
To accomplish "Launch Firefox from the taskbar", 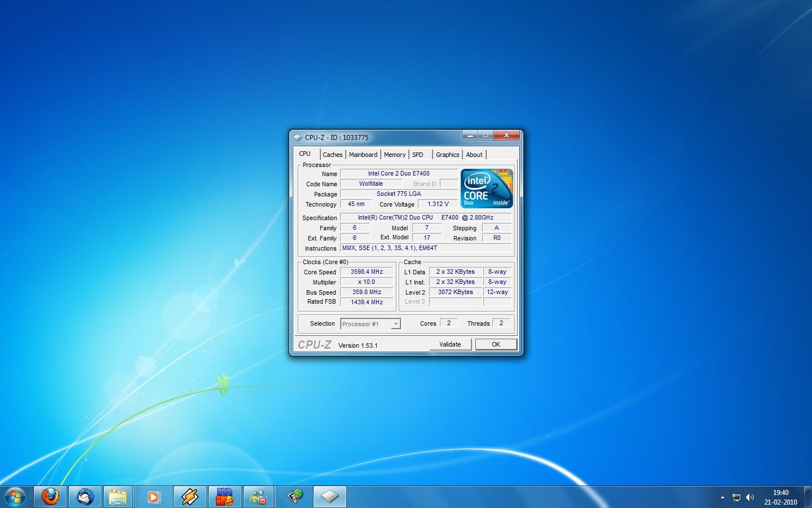I will pos(50,497).
